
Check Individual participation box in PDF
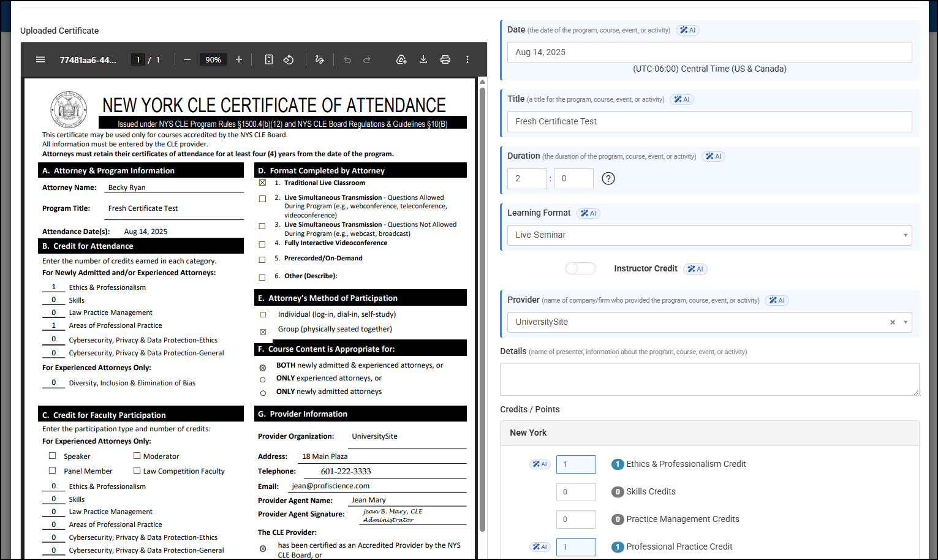[263, 314]
